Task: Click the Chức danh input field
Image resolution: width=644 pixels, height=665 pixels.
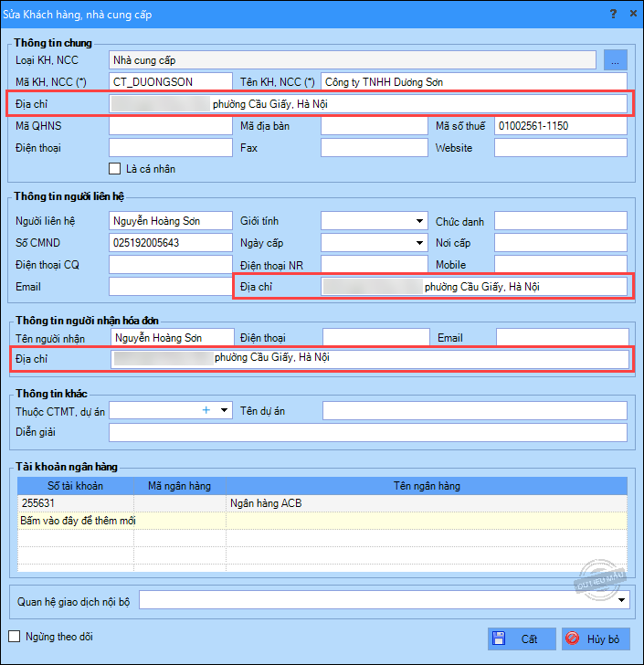Action: point(561,221)
